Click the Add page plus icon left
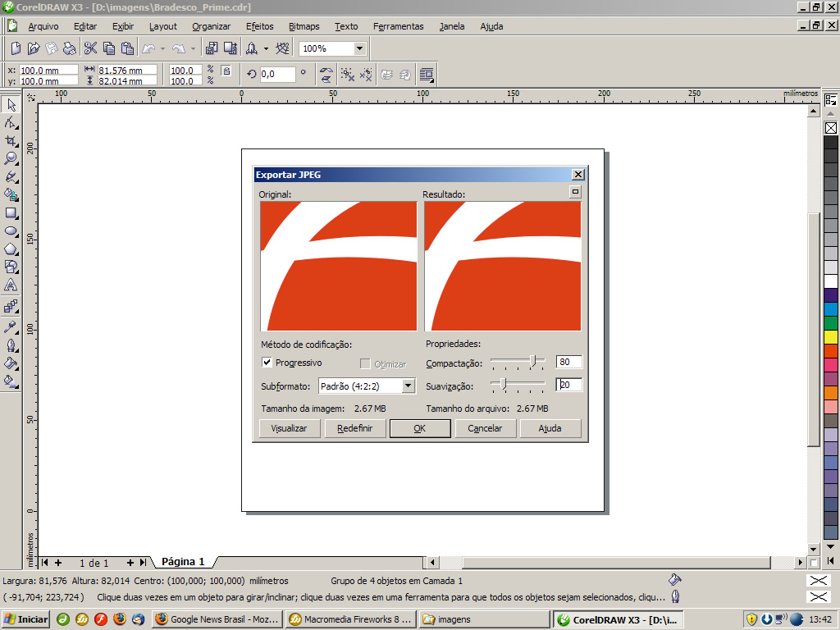 tap(58, 563)
